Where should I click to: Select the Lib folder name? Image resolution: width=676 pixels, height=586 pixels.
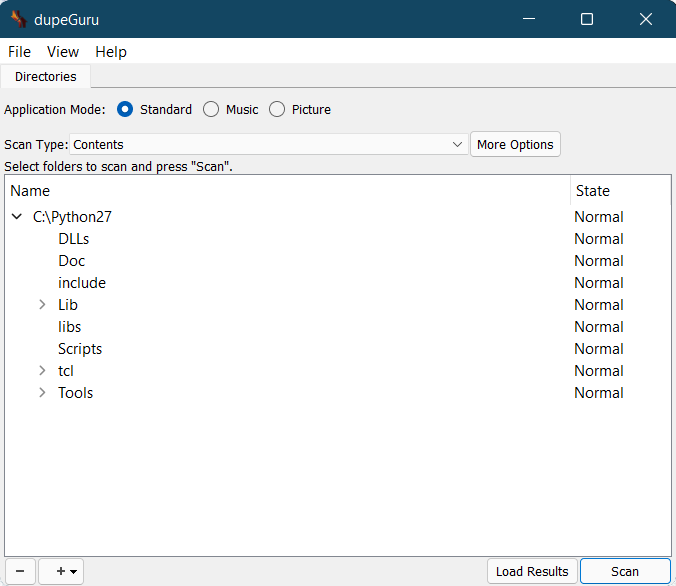(68, 305)
